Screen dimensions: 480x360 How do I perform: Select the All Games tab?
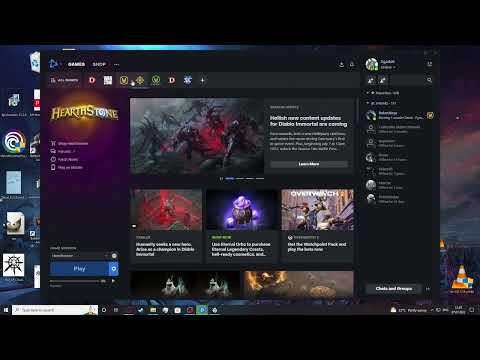tap(64, 80)
